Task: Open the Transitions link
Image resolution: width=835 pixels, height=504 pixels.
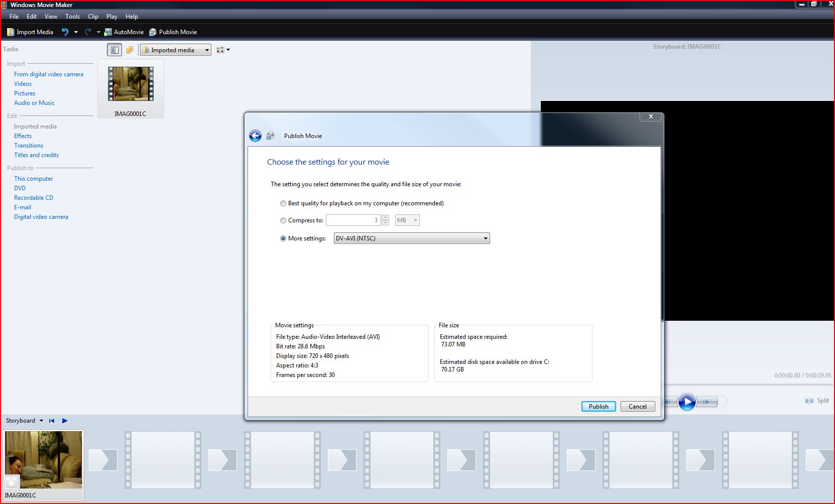Action: point(29,146)
